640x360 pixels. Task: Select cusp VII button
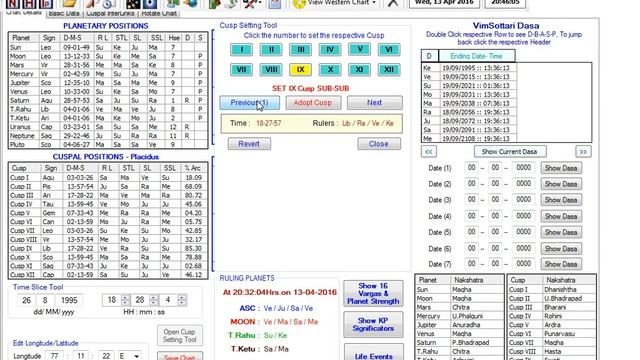coord(241,69)
